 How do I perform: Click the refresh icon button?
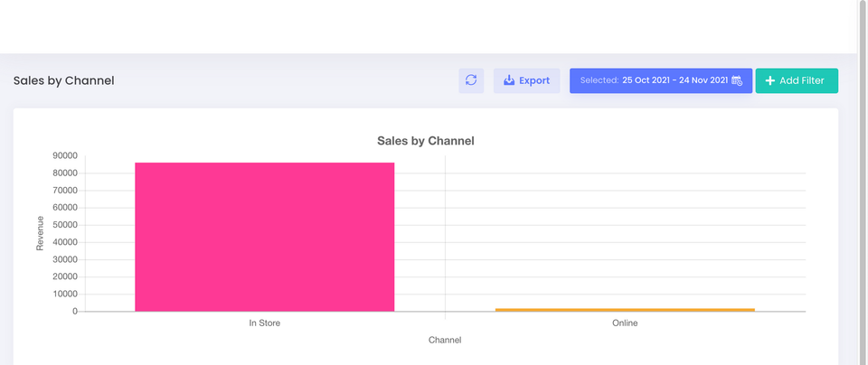(x=471, y=80)
